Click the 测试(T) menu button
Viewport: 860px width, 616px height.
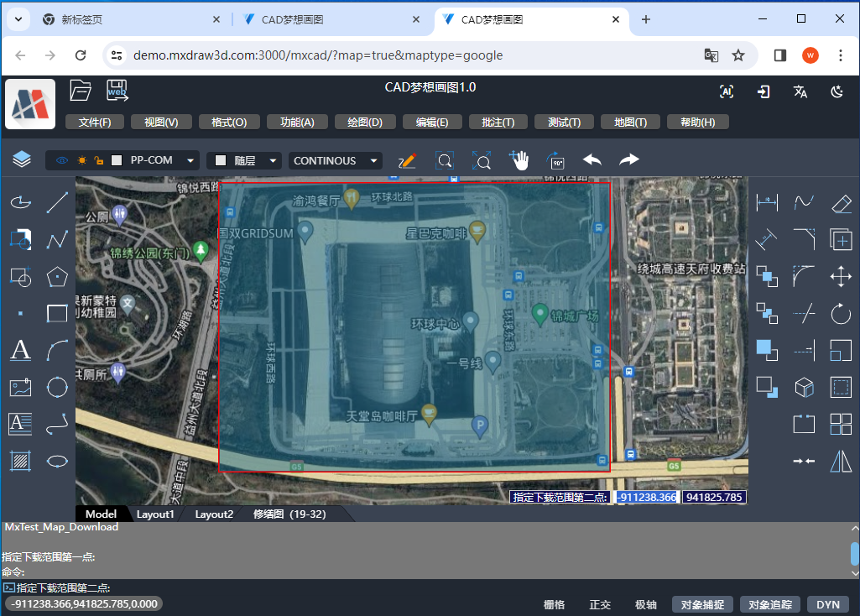tap(565, 122)
